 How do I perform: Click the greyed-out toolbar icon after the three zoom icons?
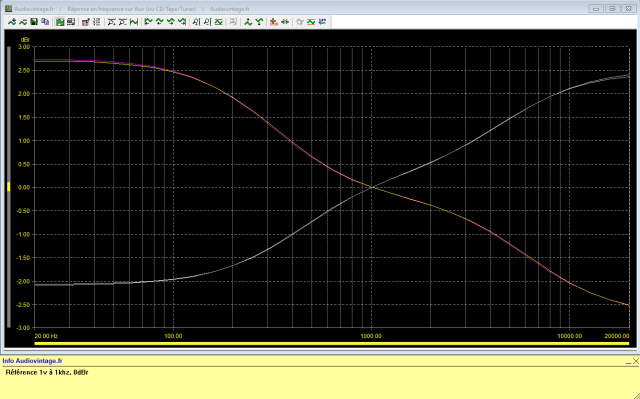click(x=233, y=22)
